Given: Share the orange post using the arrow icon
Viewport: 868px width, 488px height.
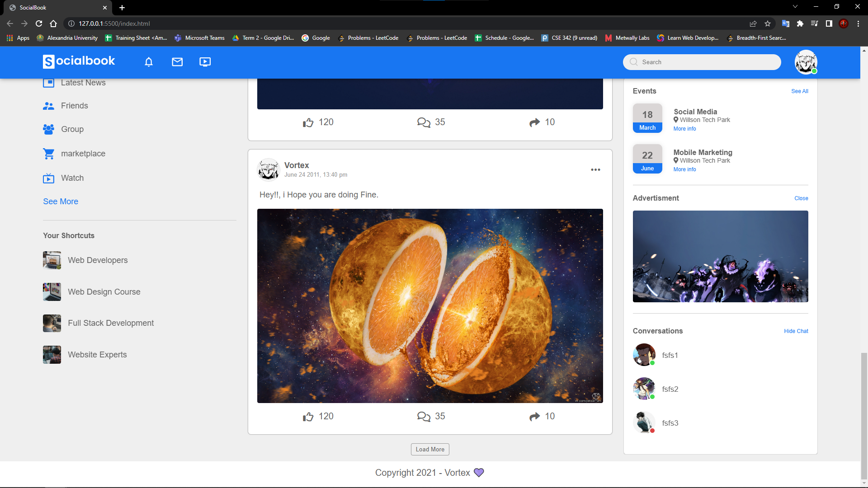Looking at the screenshot, I should [x=535, y=416].
